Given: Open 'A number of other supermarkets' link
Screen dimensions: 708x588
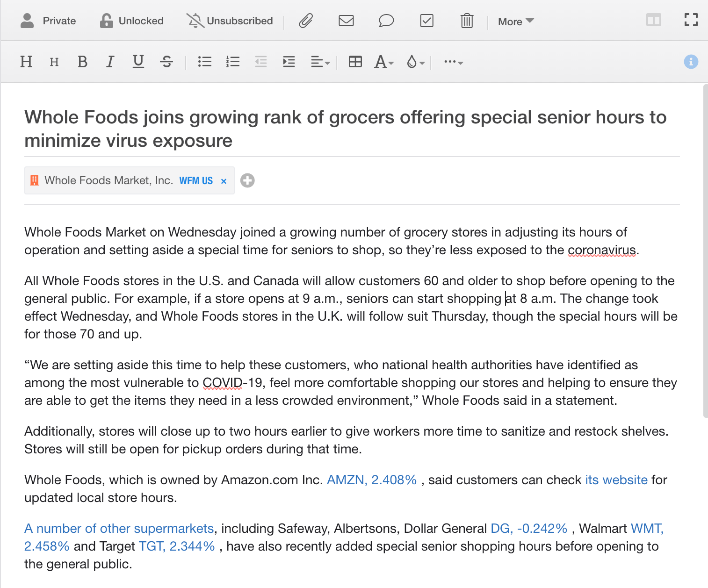Looking at the screenshot, I should tap(119, 529).
